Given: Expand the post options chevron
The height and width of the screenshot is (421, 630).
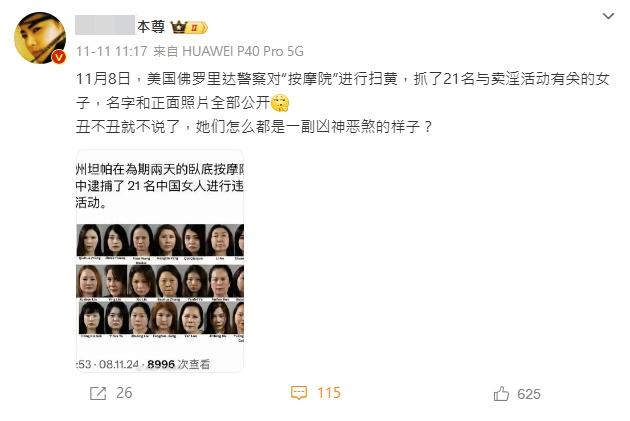Looking at the screenshot, I should coord(608,16).
